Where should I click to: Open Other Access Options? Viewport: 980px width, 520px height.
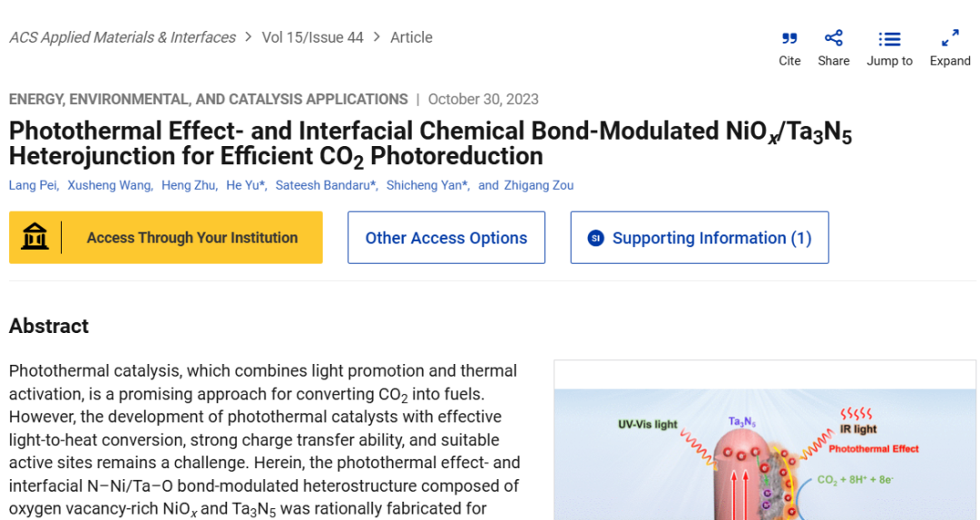(x=446, y=238)
